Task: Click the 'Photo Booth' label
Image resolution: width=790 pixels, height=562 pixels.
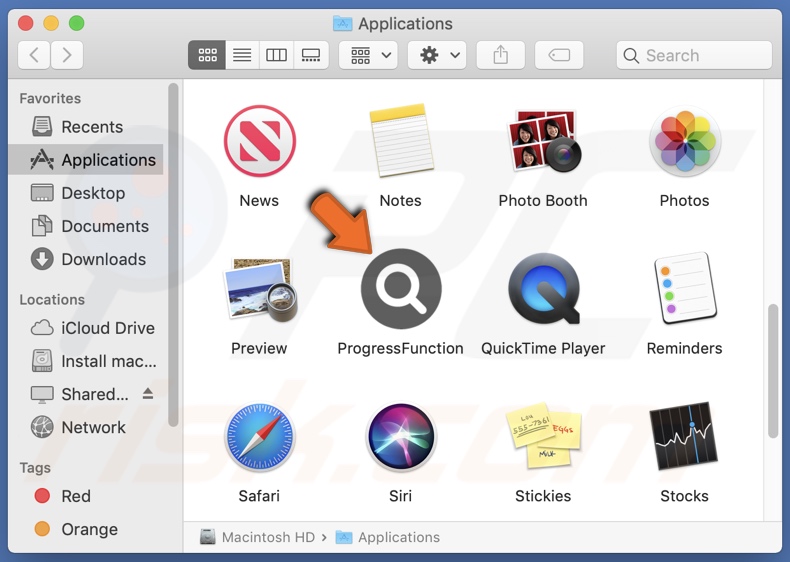Action: pos(543,201)
